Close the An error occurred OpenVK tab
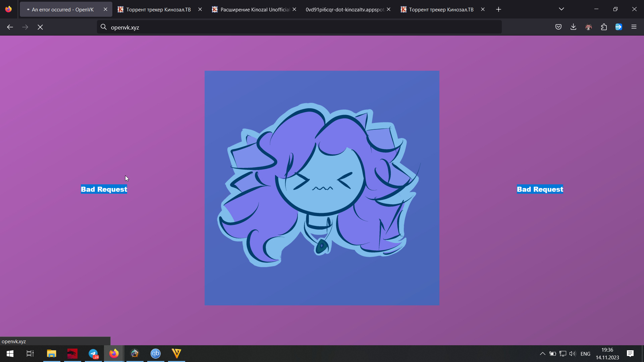Screen dimensions: 644x362 105,9
